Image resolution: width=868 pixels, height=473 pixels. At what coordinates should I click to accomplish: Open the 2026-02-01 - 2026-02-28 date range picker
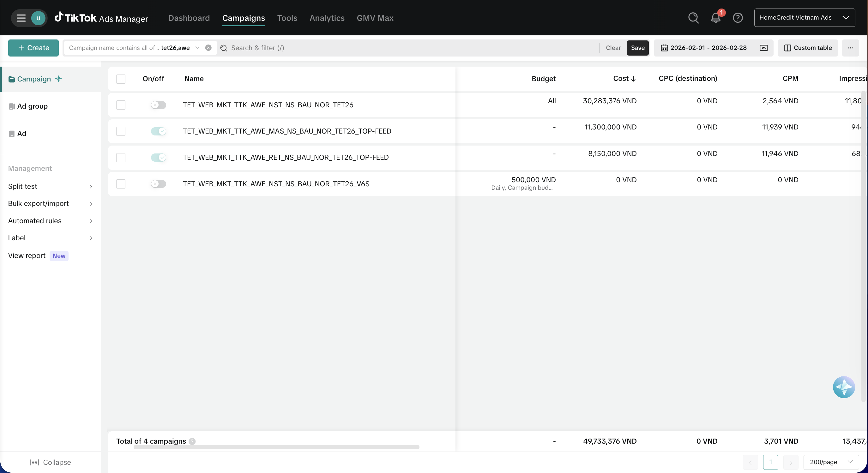coord(704,48)
